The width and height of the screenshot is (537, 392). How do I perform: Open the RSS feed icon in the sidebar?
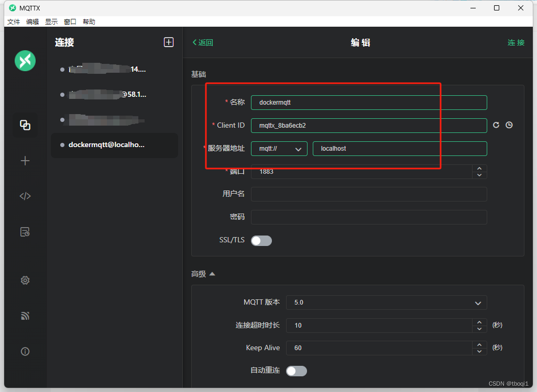click(25, 316)
